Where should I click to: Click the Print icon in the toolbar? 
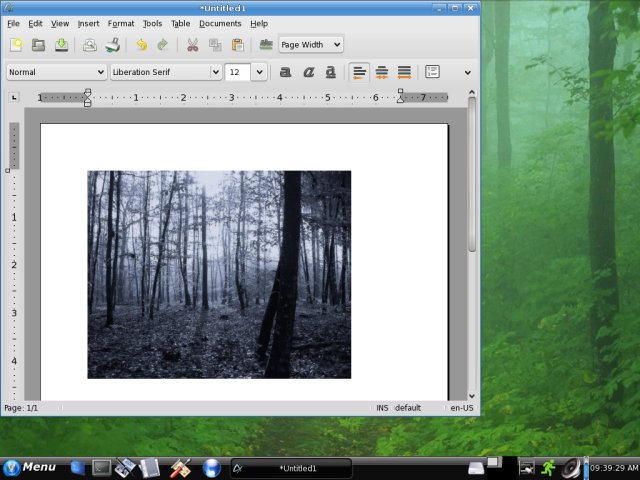pos(113,45)
